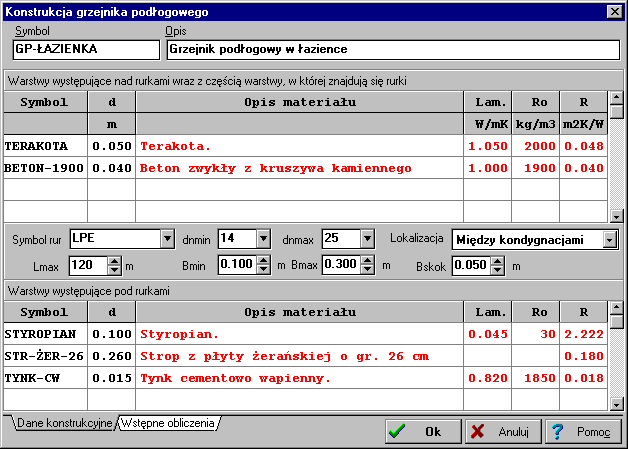Click the Opis description text field
The image size is (628, 449).
[392, 49]
